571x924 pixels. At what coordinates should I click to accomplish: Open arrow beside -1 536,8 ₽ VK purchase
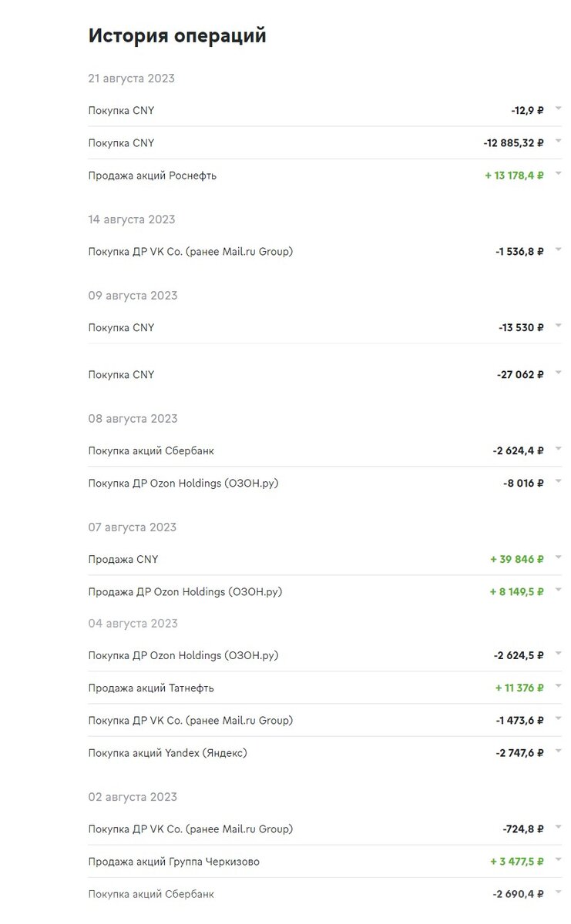558,250
